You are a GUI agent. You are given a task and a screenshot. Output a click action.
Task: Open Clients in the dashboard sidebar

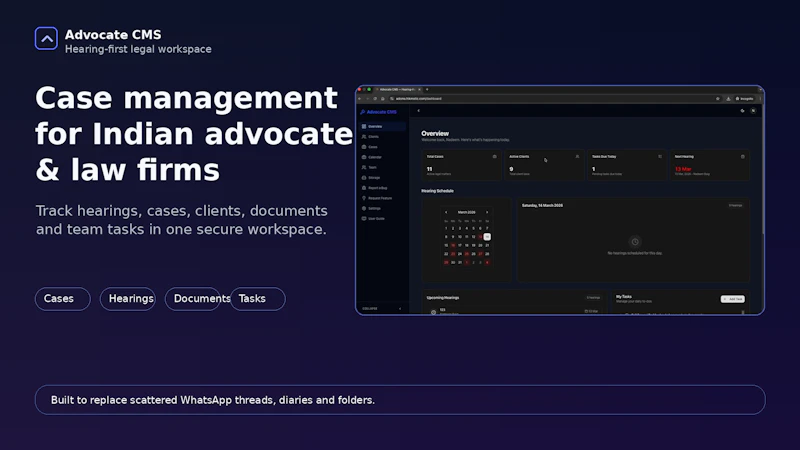[x=383, y=137]
